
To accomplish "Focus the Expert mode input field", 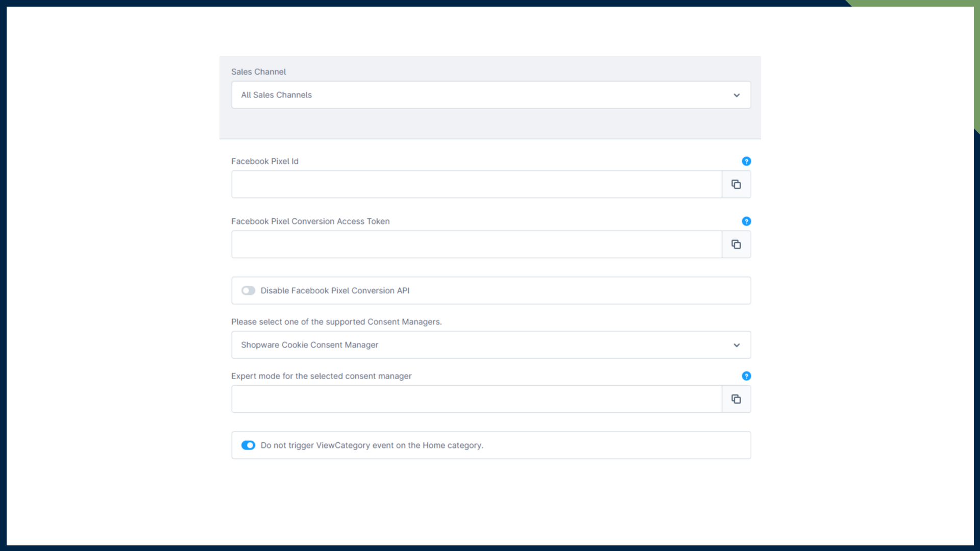I will pyautogui.click(x=476, y=399).
